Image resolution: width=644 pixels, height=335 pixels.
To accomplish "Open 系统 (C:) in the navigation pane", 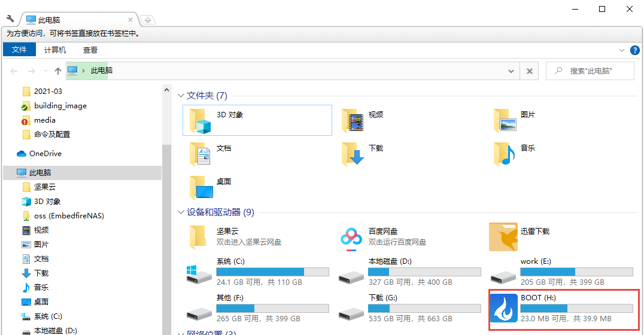I will pos(48,316).
